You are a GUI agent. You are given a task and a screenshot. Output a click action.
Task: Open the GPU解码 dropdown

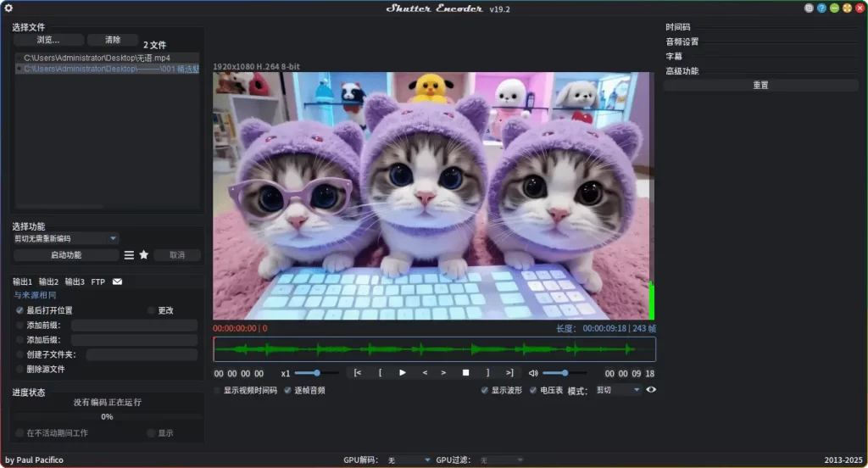[409, 460]
